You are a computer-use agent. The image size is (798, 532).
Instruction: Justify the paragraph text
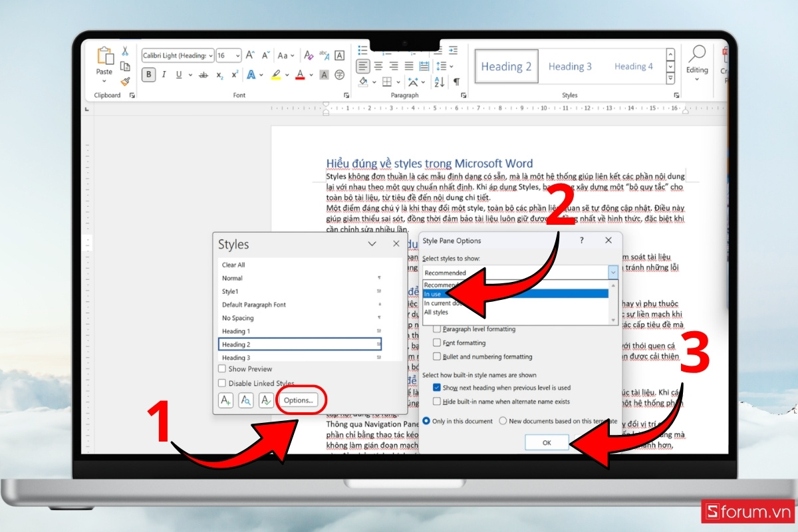408,66
